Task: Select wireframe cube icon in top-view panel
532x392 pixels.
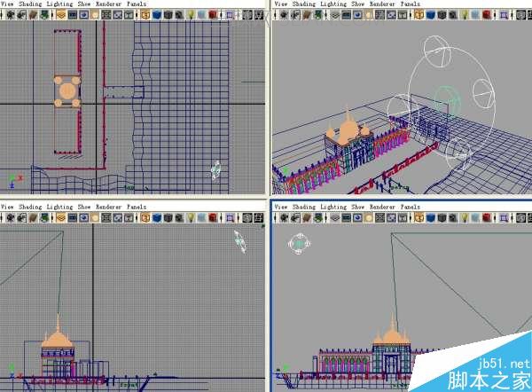Action: click(145, 15)
